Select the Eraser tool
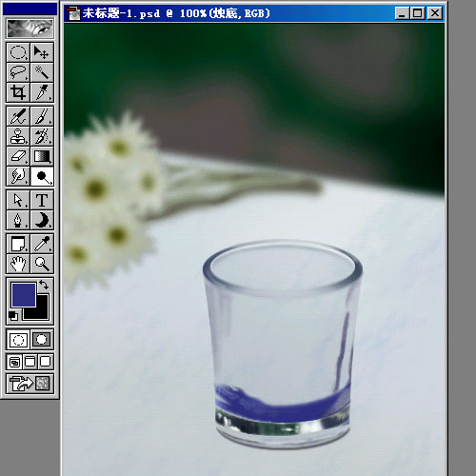This screenshot has width=476, height=476. 18,156
